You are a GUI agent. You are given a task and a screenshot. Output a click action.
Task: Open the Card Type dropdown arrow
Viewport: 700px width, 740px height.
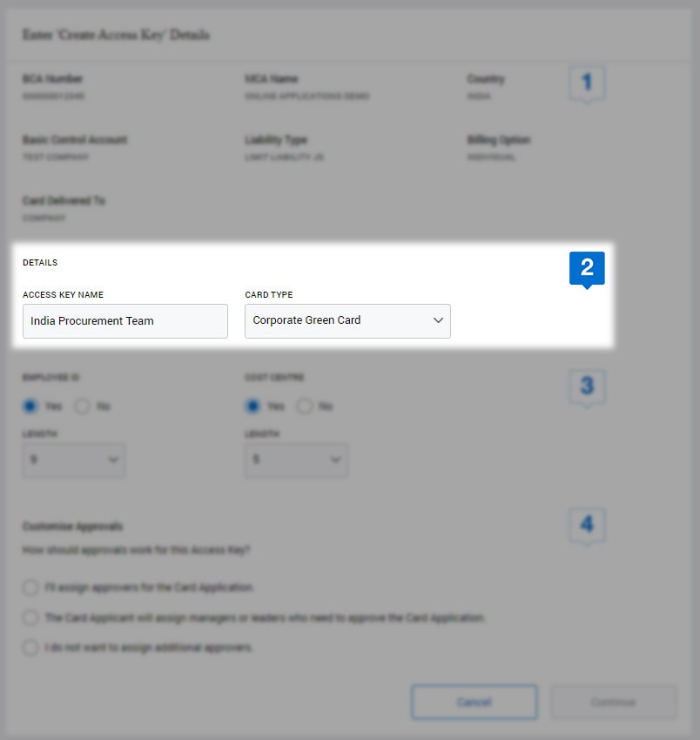coord(438,320)
